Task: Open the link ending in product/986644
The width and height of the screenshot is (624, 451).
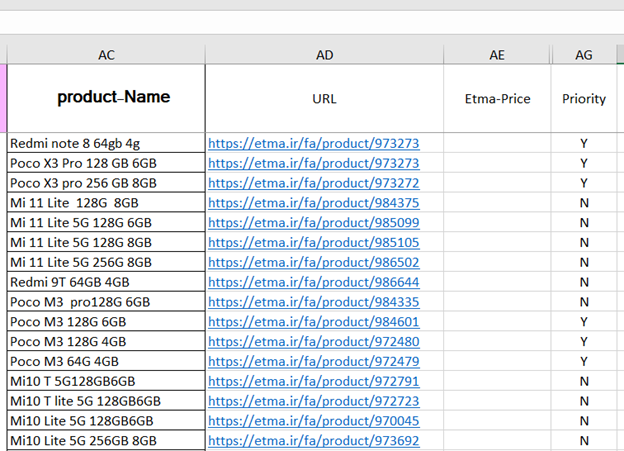Action: coord(314,282)
